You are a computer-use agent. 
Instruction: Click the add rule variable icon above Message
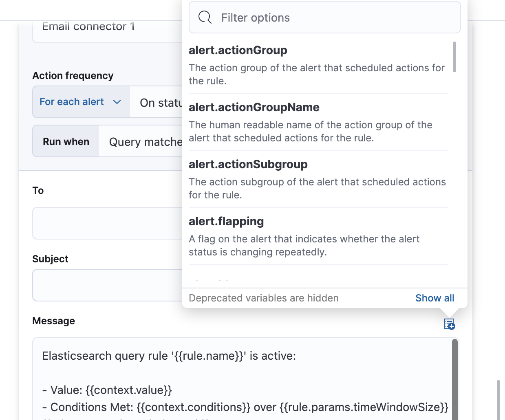click(448, 324)
